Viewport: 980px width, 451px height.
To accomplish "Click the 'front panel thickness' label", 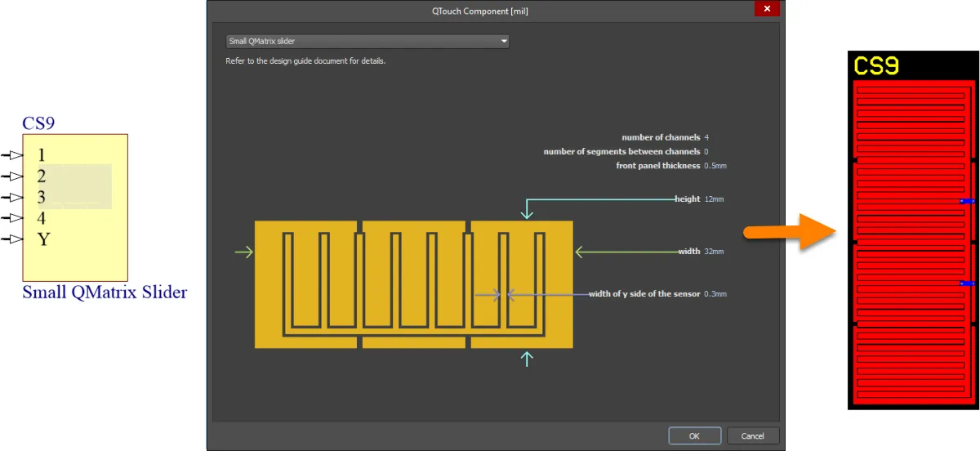I will pyautogui.click(x=658, y=166).
